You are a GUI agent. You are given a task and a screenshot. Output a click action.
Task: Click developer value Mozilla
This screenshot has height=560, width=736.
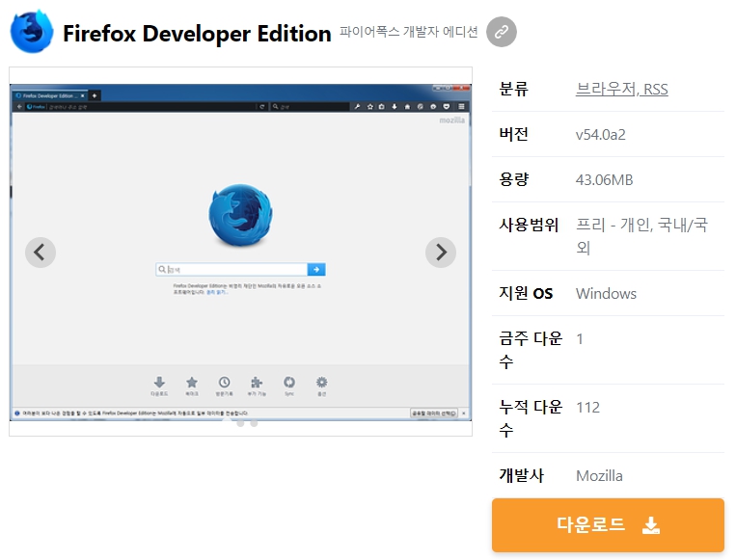pos(599,476)
